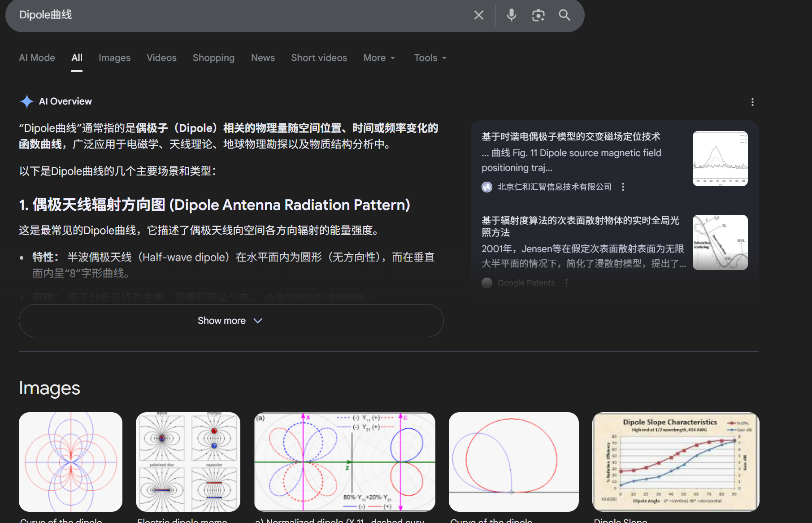The image size is (812, 523).
Task: Click the line 以下是Dipole曲线的几个主要场景和类型
Action: point(117,171)
